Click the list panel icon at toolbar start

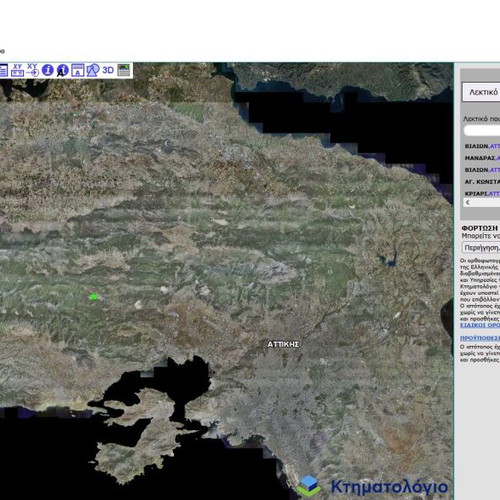click(x=3, y=70)
